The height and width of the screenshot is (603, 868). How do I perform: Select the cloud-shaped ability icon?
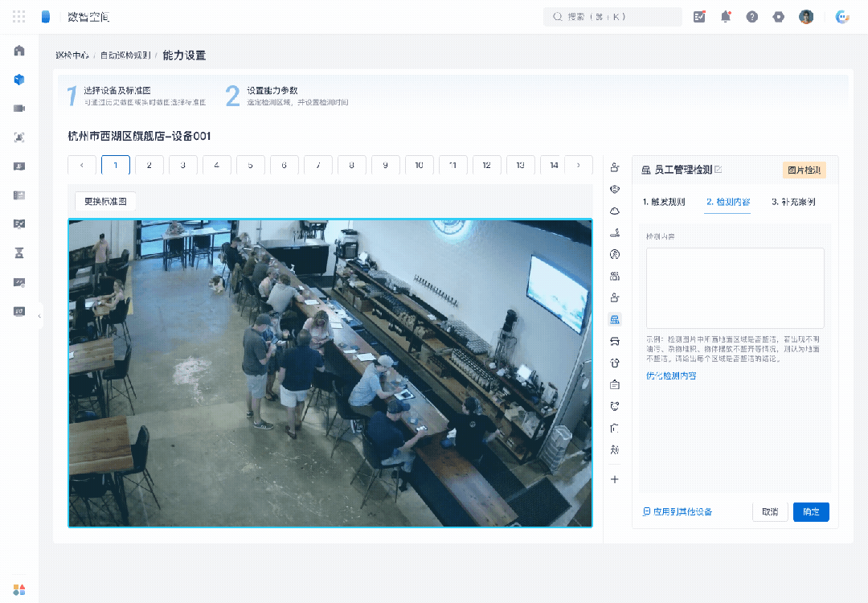(615, 211)
